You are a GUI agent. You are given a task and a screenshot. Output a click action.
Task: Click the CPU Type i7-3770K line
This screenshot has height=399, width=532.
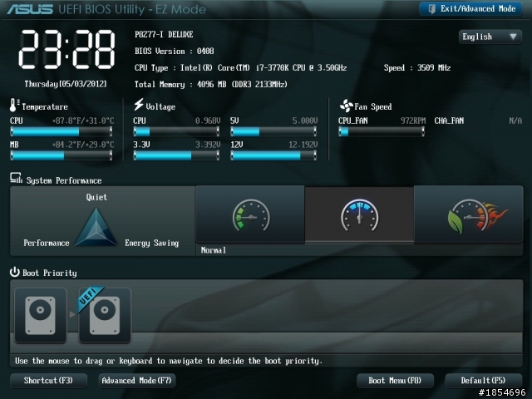[x=240, y=68]
